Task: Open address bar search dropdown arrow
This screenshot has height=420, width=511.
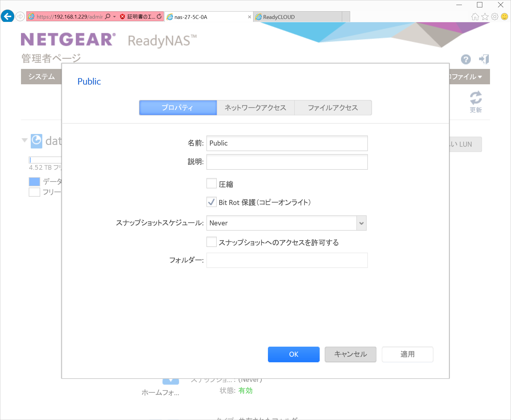Action: coord(114,17)
